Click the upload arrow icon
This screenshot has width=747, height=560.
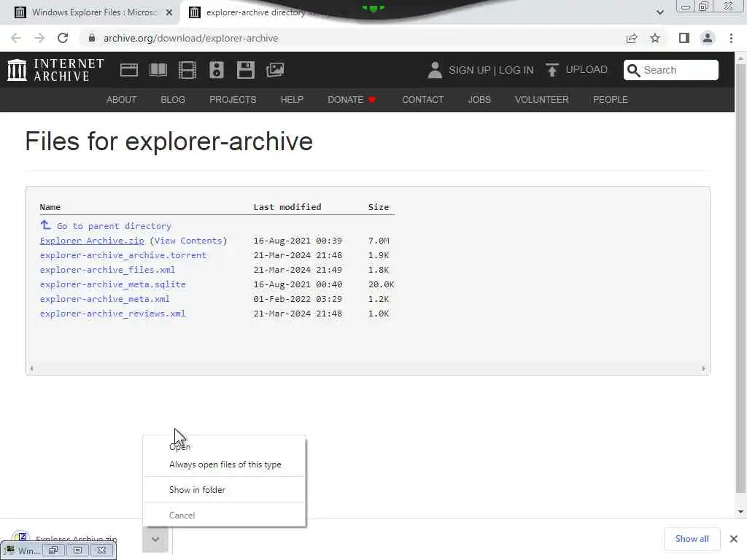pyautogui.click(x=551, y=70)
